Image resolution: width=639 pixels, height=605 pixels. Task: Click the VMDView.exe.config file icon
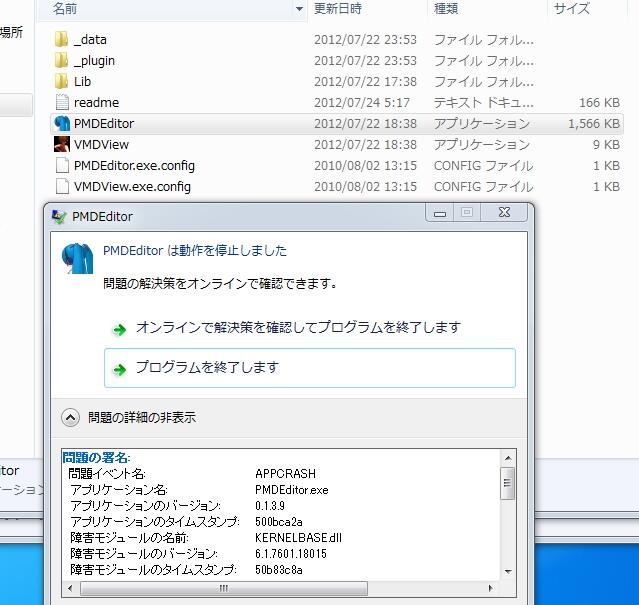[62, 187]
